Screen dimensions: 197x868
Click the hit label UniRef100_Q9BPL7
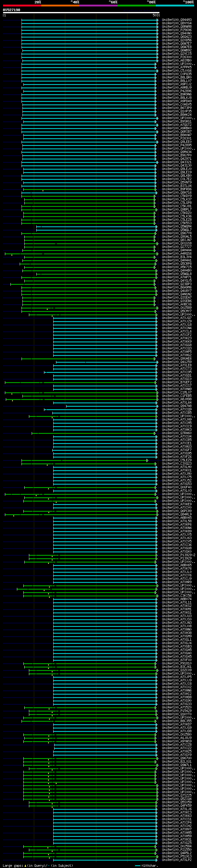(x=177, y=209)
